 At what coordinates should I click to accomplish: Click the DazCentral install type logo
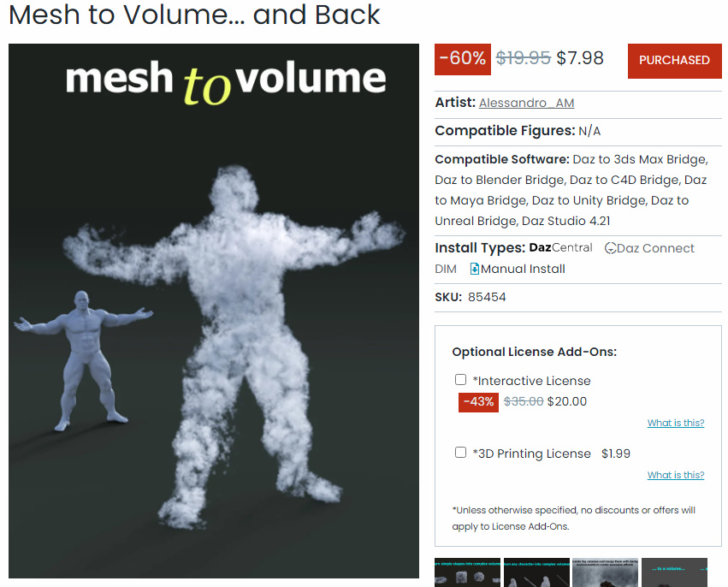tap(561, 247)
